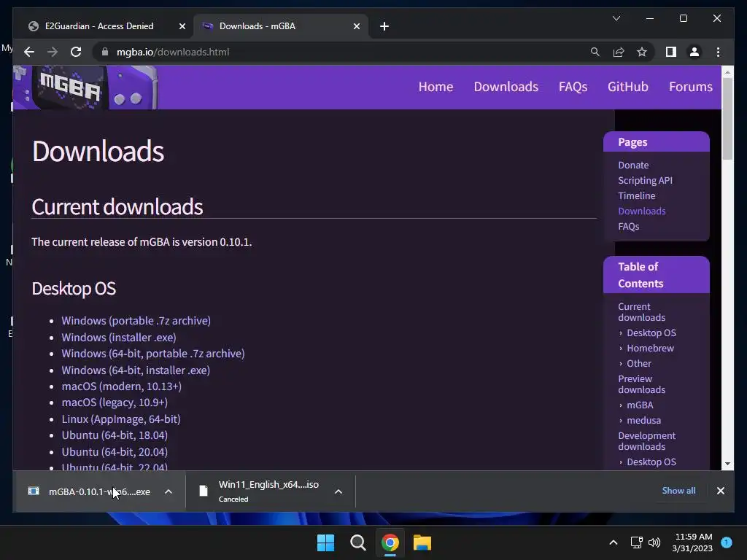
Task: Open FAQs in Pages sidebar
Action: [628, 227]
